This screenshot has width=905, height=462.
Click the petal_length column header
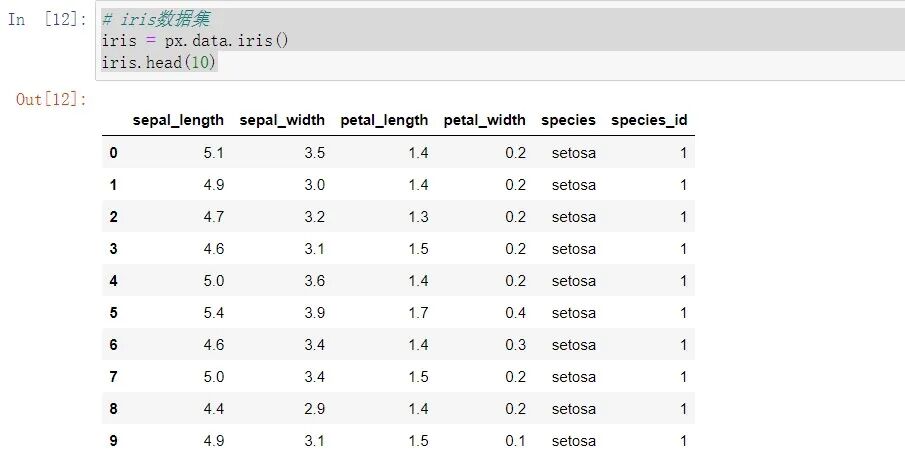pos(384,120)
